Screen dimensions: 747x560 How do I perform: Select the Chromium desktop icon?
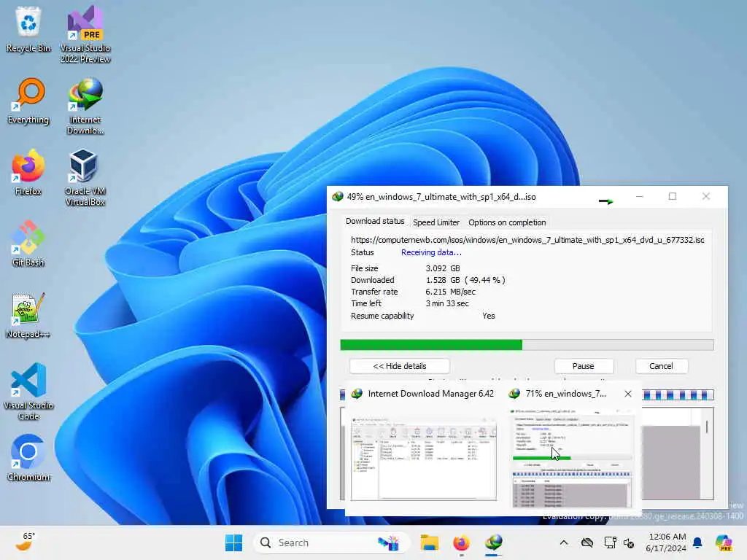pos(28,458)
